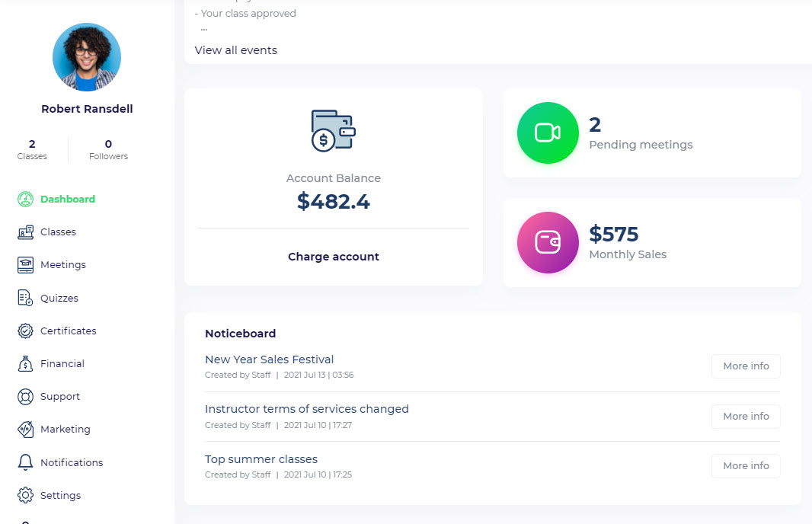Screen dimensions: 812x524
Task: Click the Quizzes sidebar icon
Action: (25, 298)
